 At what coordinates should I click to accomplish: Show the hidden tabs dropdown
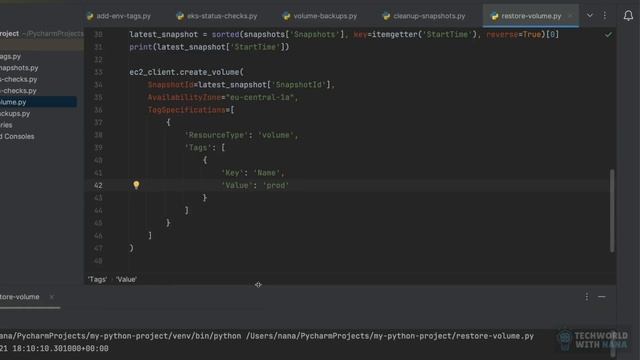point(590,16)
